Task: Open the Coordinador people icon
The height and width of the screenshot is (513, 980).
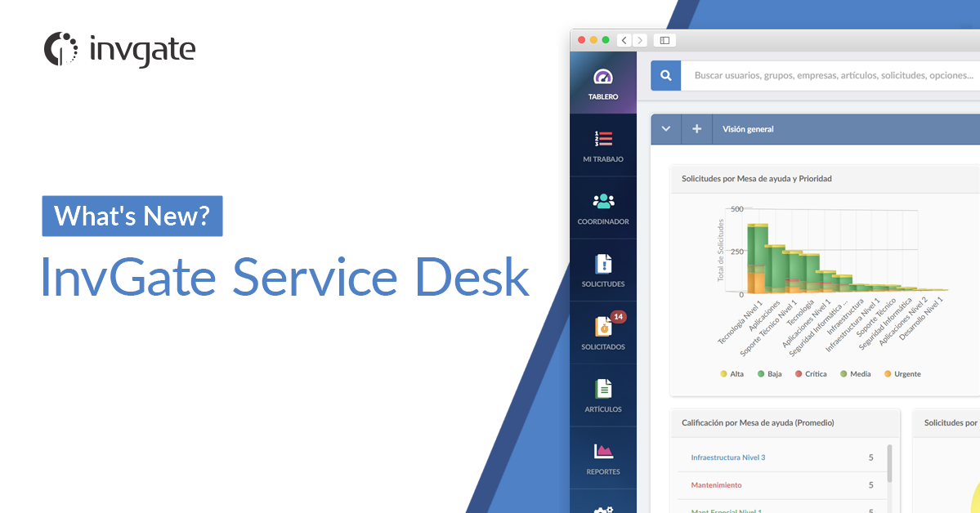Action: coord(603,202)
